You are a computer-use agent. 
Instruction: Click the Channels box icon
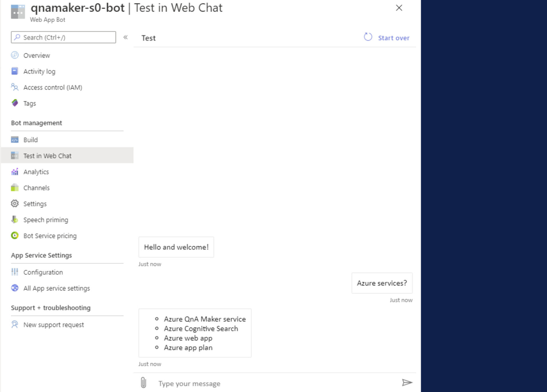pyautogui.click(x=15, y=188)
